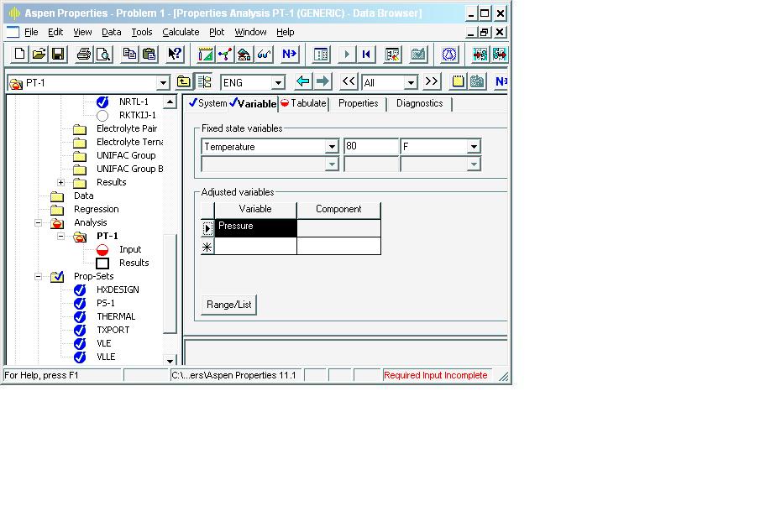Select the VLE property set
Viewport: 776px width, 532px height.
click(104, 344)
